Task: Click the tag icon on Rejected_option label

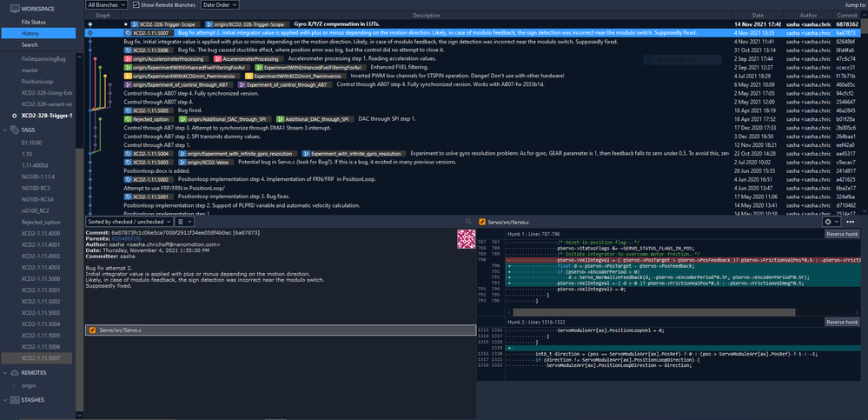Action: (x=129, y=119)
